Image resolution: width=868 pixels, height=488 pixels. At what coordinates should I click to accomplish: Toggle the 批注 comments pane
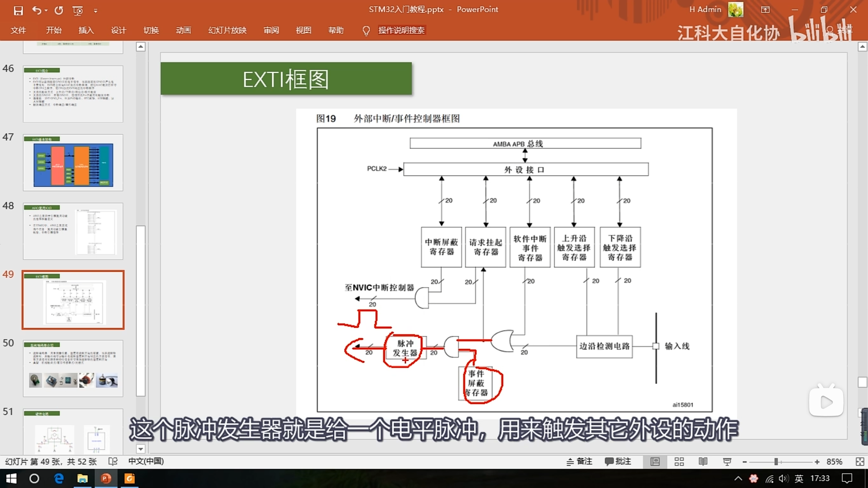(618, 462)
